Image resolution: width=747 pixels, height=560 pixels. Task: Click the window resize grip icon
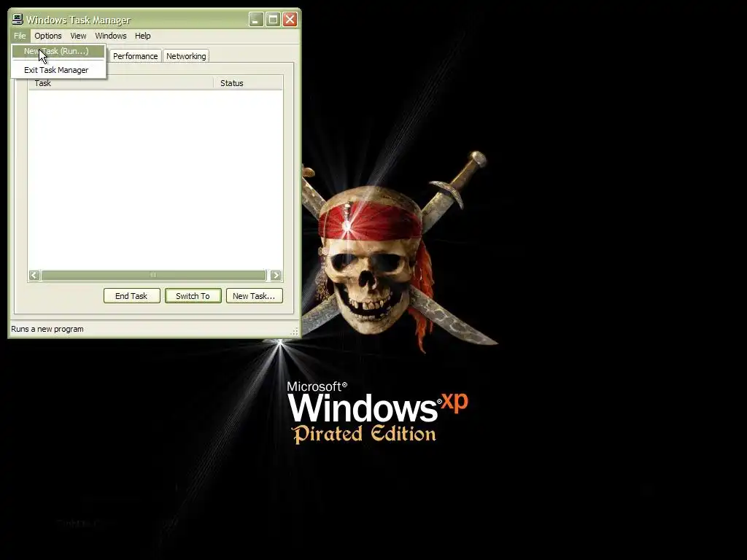click(x=295, y=332)
